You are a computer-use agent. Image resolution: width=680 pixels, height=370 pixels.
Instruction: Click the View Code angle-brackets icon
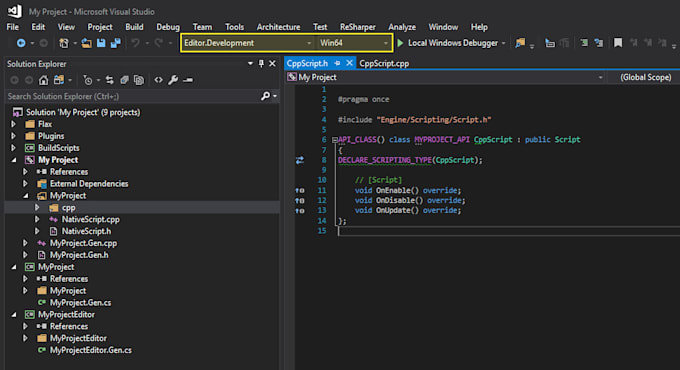click(x=158, y=80)
